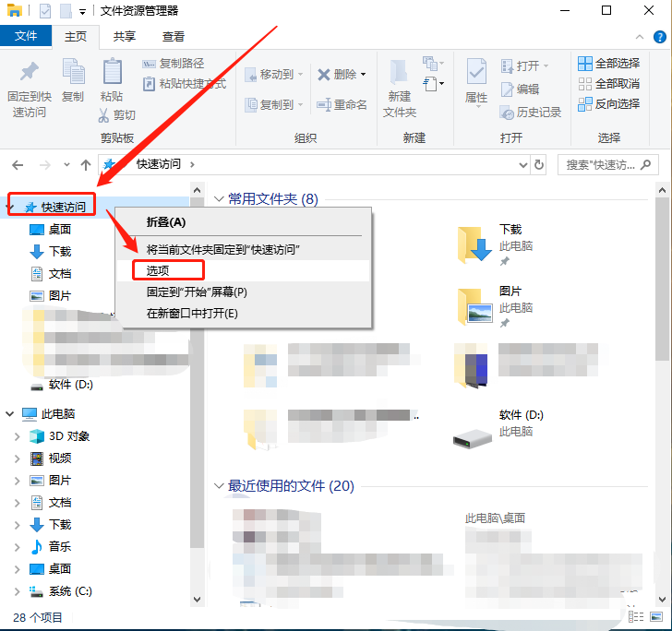Open recent locations dropdown arrow
The height and width of the screenshot is (631, 672).
click(66, 164)
